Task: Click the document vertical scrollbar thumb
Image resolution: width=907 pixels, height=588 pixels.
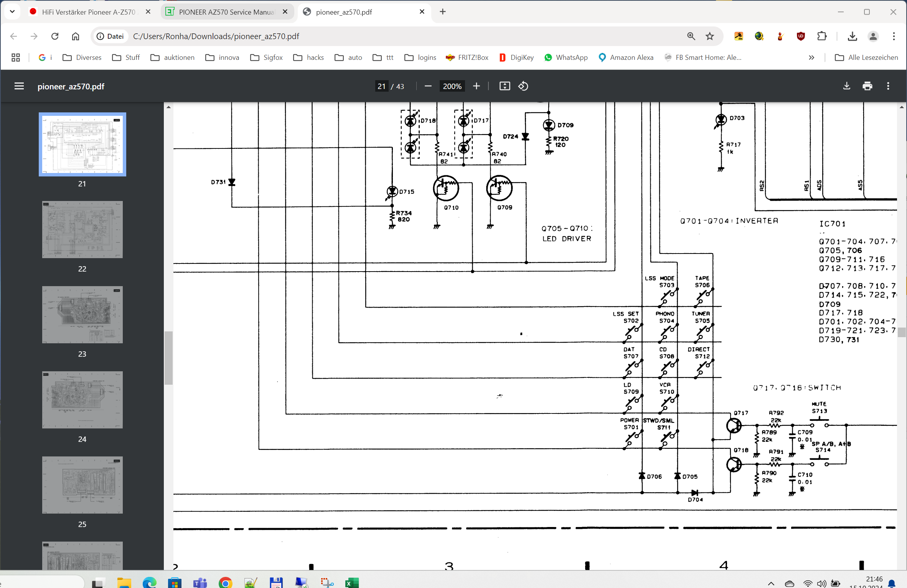Action: click(902, 332)
